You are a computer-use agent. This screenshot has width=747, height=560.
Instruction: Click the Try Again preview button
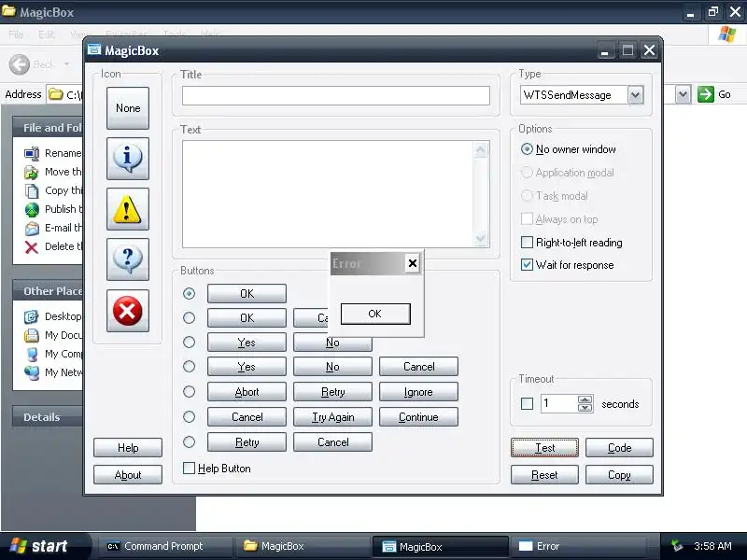[332, 416]
